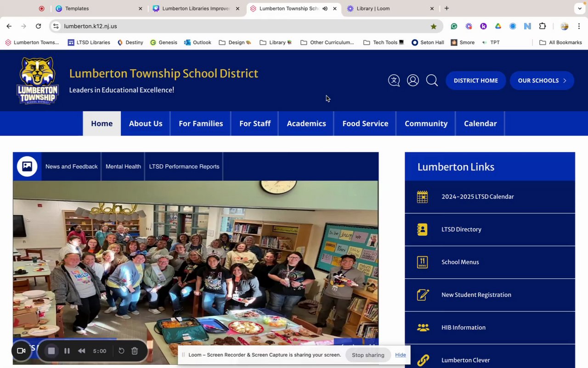Open the site search magnifier icon
588x368 pixels.
point(432,80)
